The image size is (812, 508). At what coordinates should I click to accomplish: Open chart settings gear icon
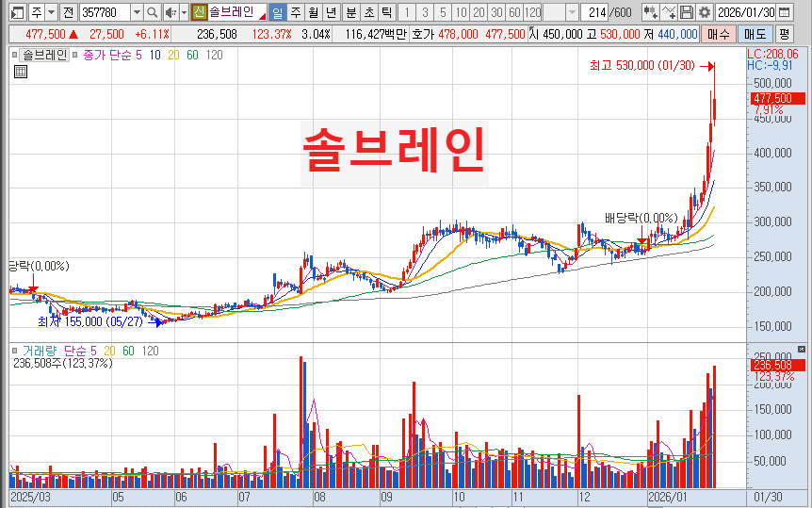tap(704, 12)
